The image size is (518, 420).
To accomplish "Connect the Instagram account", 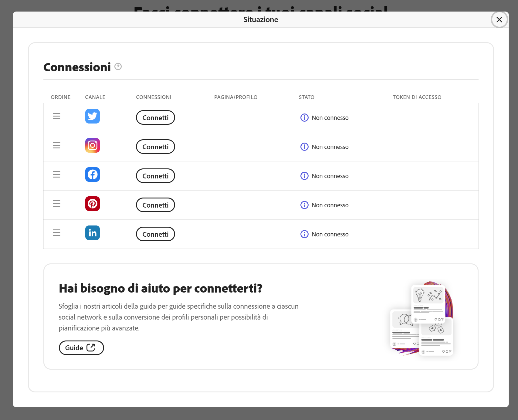I will [155, 147].
